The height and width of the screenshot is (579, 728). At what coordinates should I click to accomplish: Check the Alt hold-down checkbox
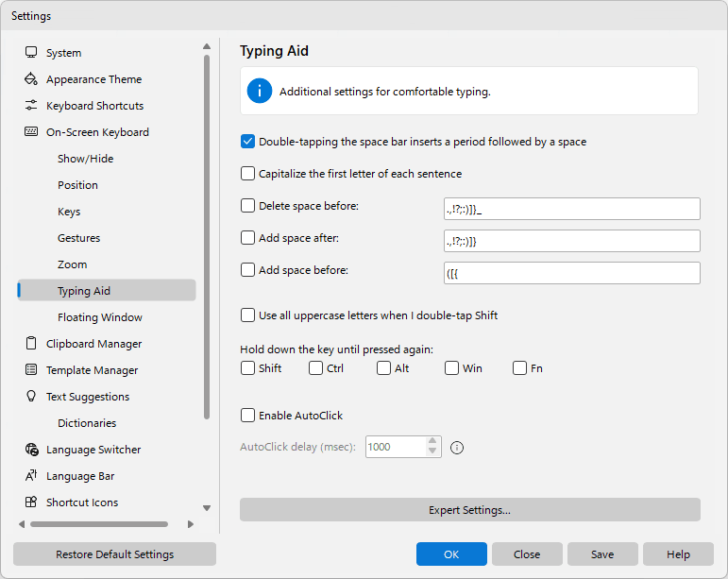point(383,368)
